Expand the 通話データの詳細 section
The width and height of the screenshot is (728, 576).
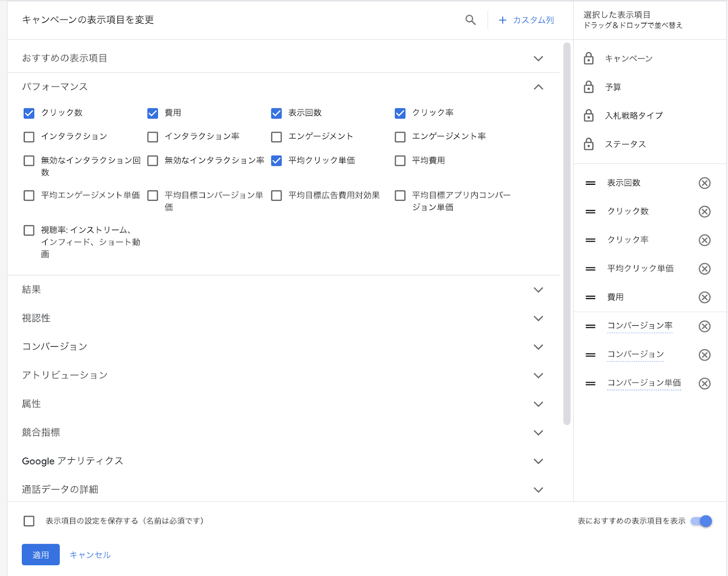coord(538,490)
